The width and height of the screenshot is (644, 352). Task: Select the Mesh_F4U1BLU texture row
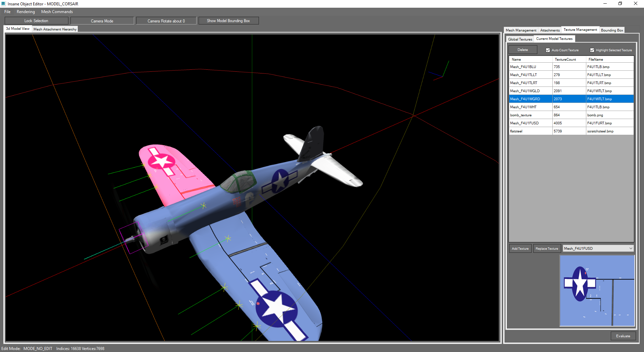[x=571, y=67]
